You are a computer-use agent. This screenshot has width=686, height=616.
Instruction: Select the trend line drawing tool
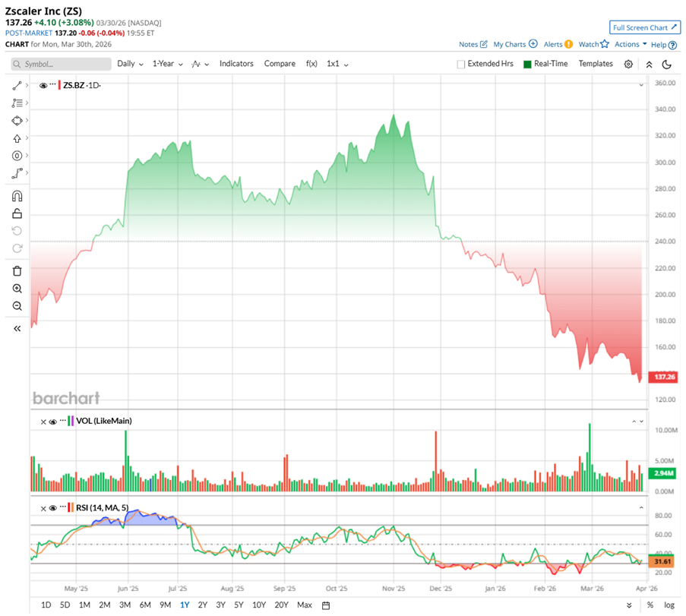point(17,86)
